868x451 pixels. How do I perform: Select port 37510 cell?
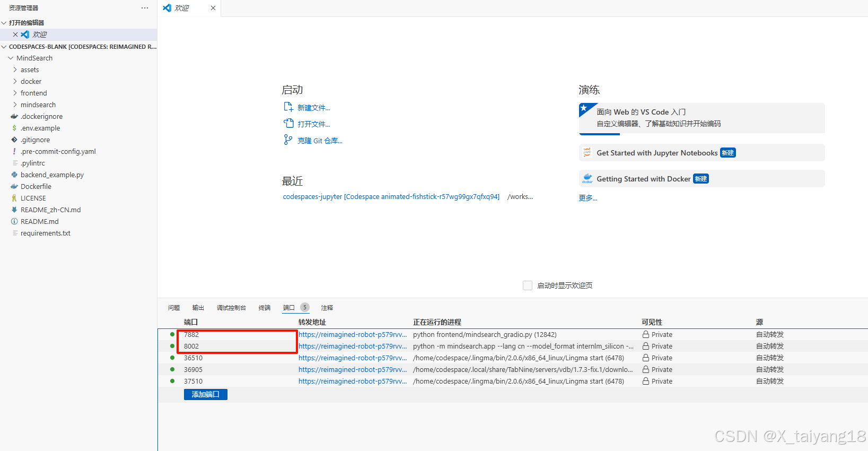click(193, 381)
